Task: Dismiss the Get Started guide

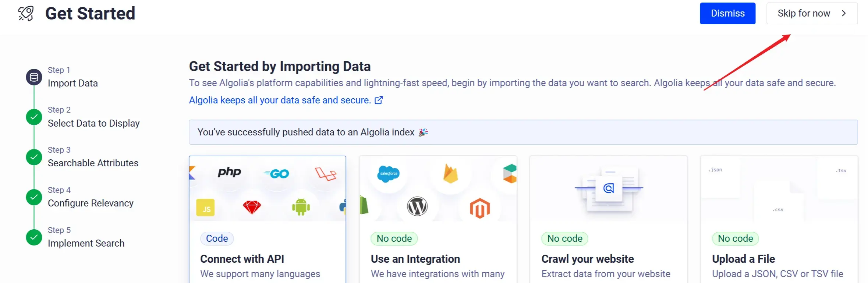Action: coord(727,13)
